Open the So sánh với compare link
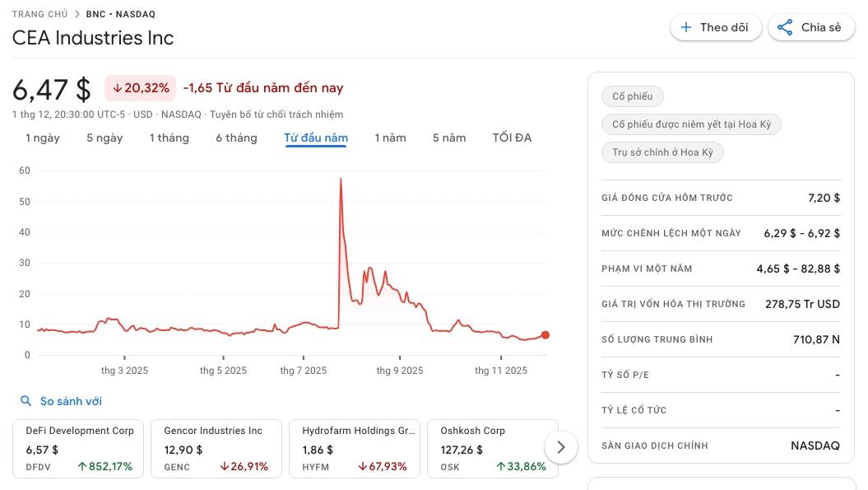868x490 pixels. click(x=71, y=401)
